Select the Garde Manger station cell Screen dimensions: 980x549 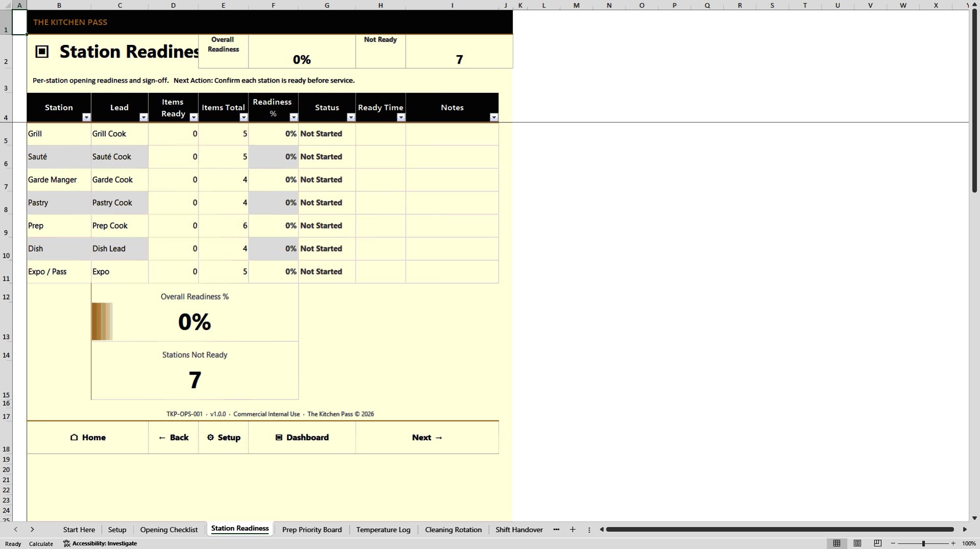point(59,180)
